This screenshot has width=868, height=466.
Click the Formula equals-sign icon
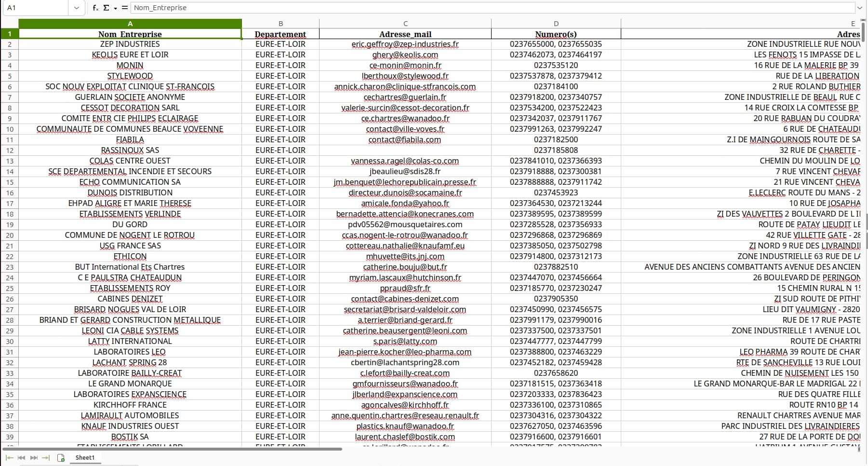click(125, 8)
